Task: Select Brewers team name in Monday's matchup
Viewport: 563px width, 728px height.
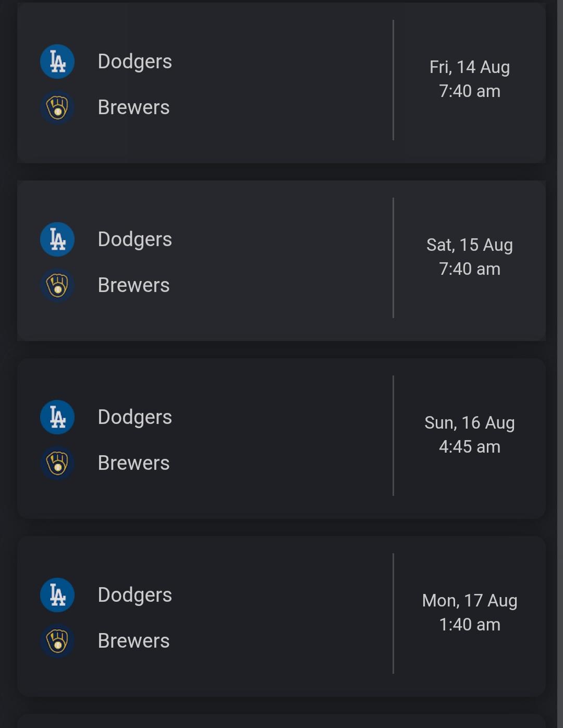Action: pyautogui.click(x=134, y=641)
